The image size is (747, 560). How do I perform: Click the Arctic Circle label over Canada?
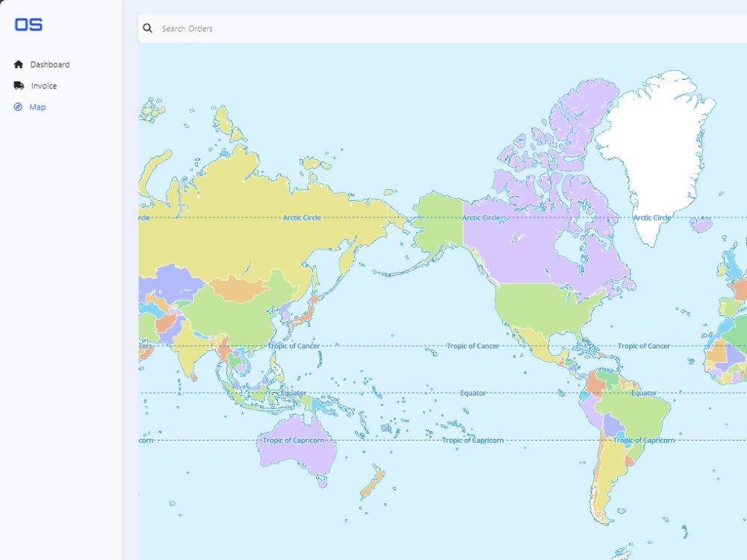coord(481,217)
